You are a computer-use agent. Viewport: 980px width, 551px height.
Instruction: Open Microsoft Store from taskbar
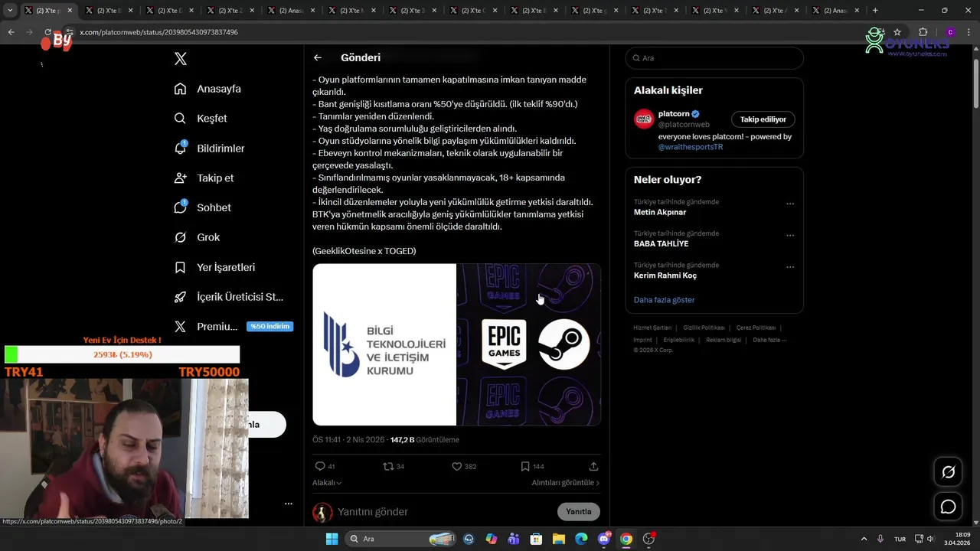tap(536, 539)
